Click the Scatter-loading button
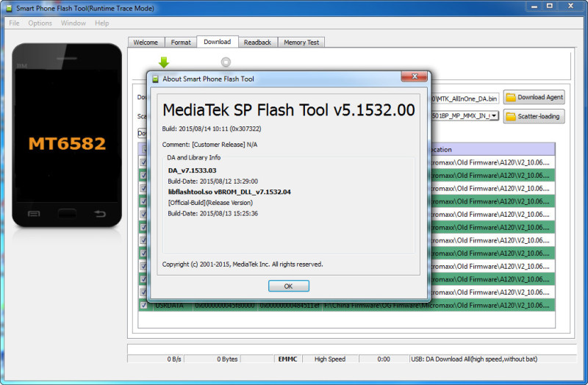The height and width of the screenshot is (385, 588). pyautogui.click(x=534, y=117)
